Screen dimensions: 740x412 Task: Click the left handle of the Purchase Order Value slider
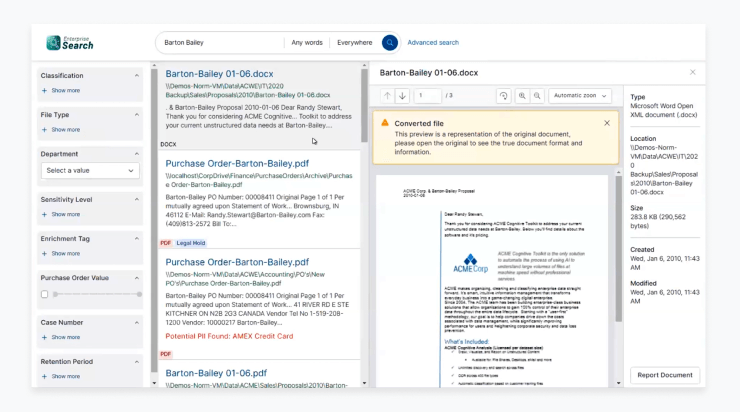coord(55,294)
